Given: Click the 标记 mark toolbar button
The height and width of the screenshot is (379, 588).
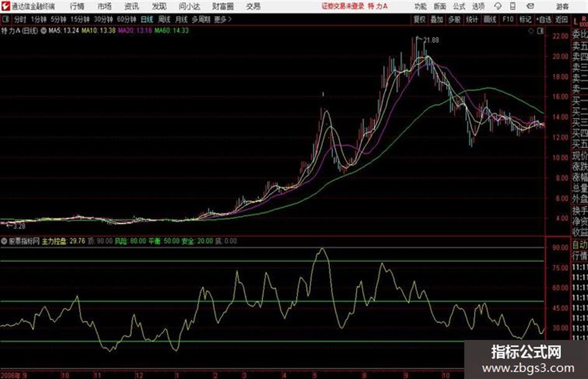Looking at the screenshot, I should (x=525, y=19).
